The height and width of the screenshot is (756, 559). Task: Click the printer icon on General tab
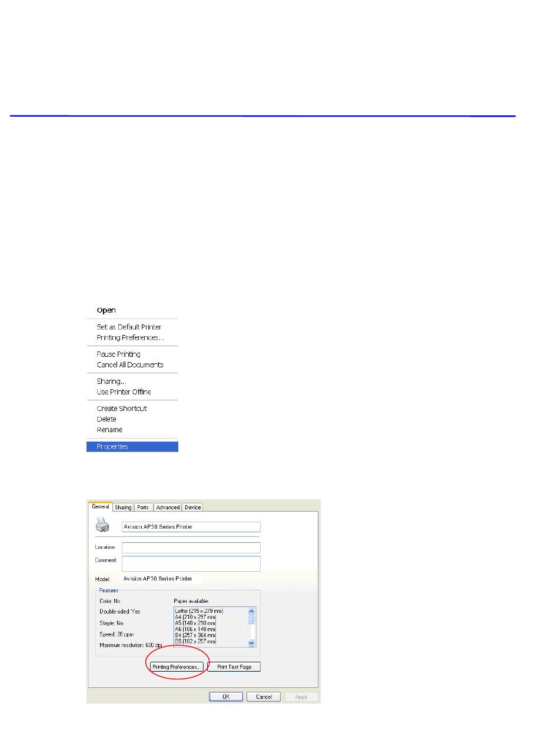pyautogui.click(x=102, y=525)
